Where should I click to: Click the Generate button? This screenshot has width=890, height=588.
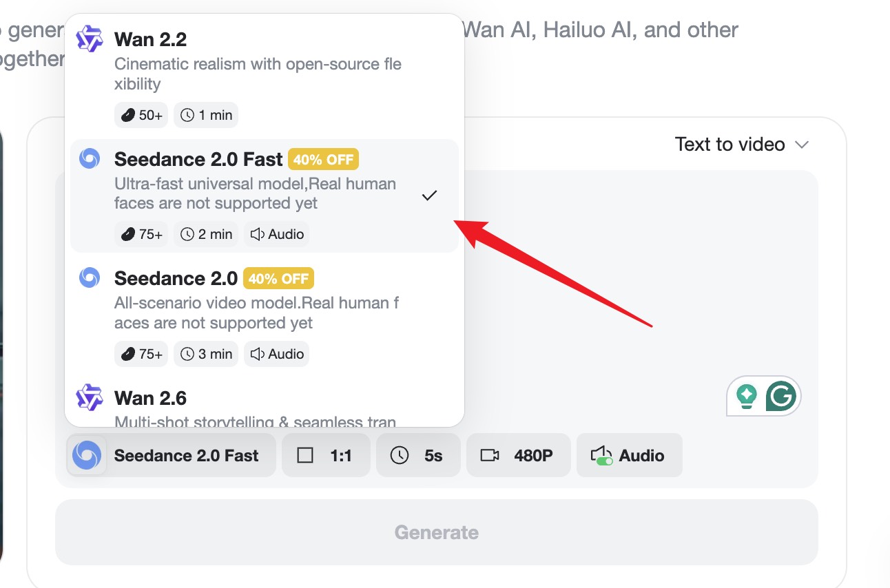436,532
